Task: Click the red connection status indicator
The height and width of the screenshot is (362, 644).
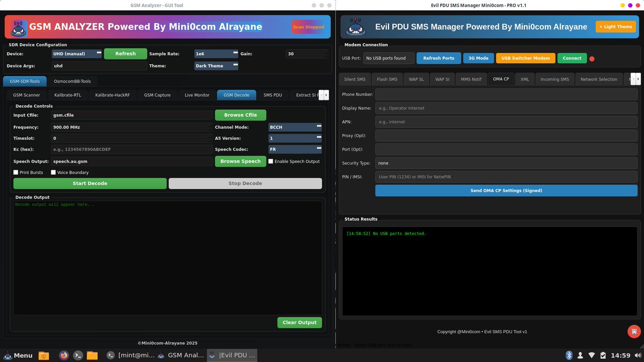Action: 592,58
